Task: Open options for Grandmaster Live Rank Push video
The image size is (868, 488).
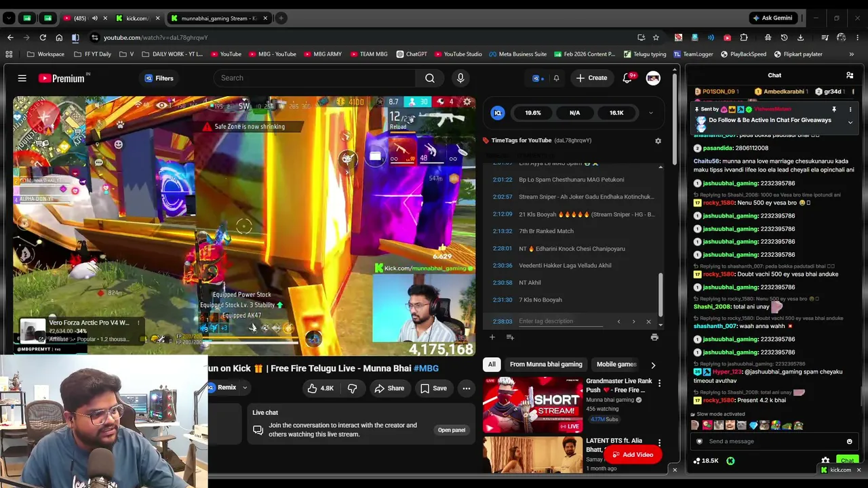Action: (x=659, y=384)
